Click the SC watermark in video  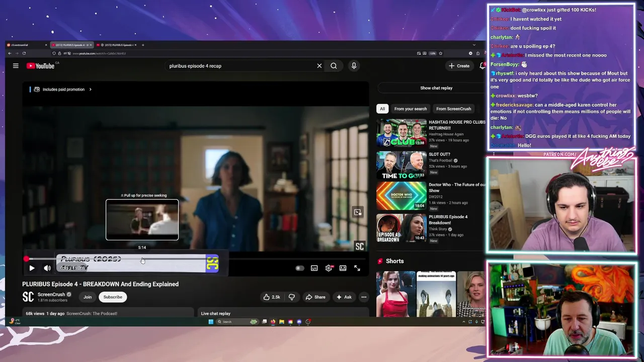359,246
